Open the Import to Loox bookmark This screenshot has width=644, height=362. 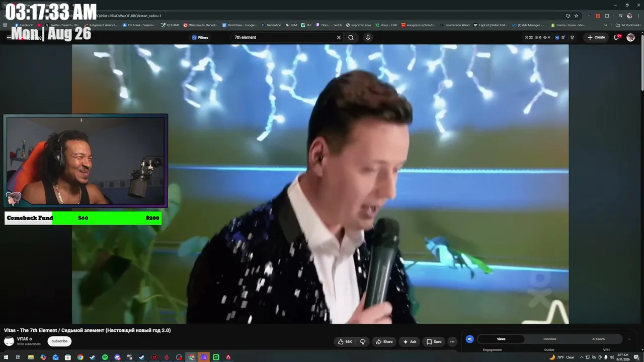(x=359, y=25)
